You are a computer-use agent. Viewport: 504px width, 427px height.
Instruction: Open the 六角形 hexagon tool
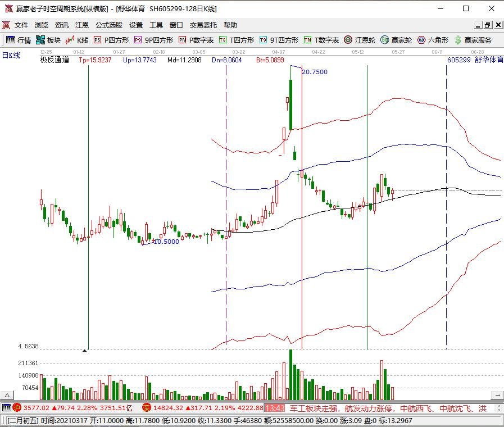(433, 40)
